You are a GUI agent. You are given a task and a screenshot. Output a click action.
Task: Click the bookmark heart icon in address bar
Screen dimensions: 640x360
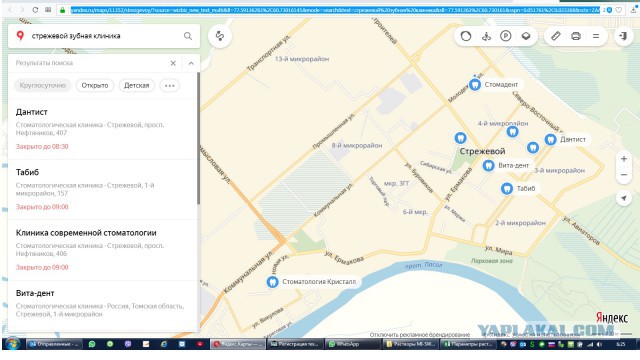pos(619,10)
